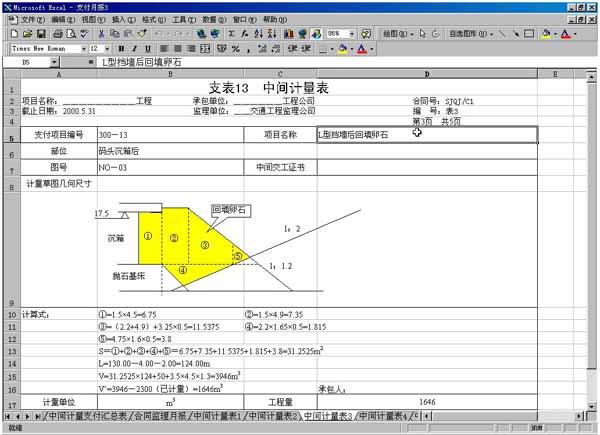The image size is (600, 435).
Task: Toggle Italic formatting
Action: 134,48
